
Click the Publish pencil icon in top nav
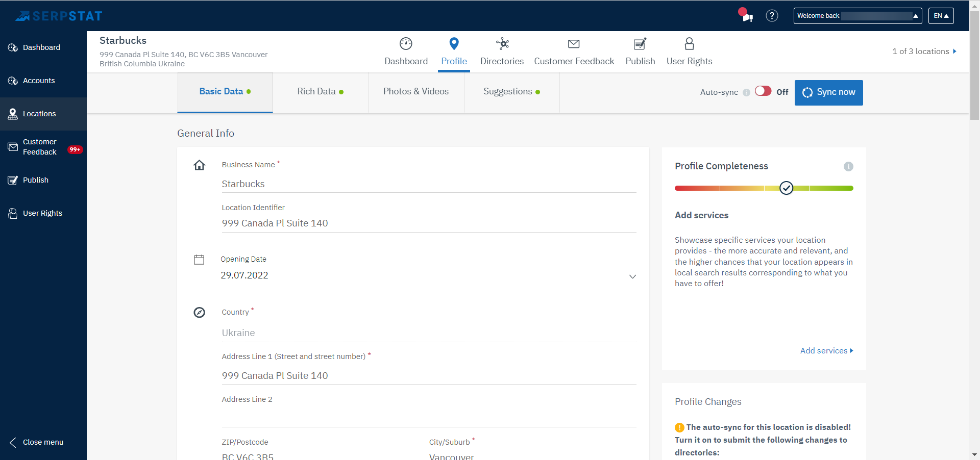click(x=640, y=44)
